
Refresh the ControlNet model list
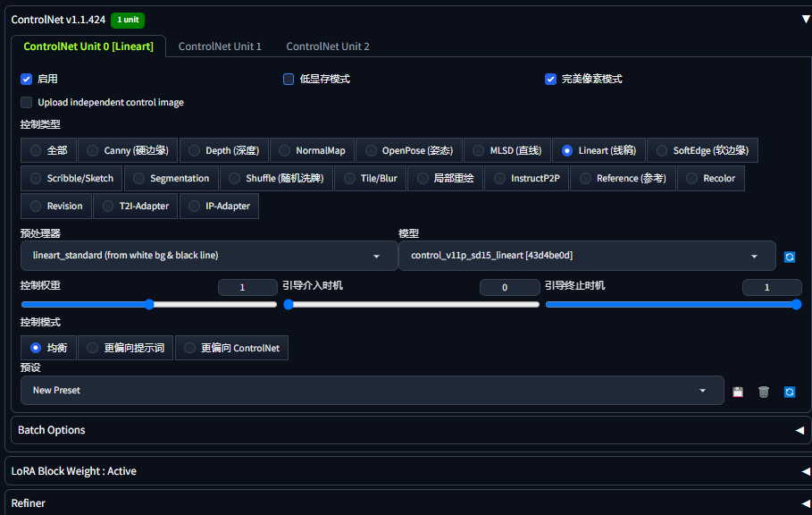pos(789,257)
